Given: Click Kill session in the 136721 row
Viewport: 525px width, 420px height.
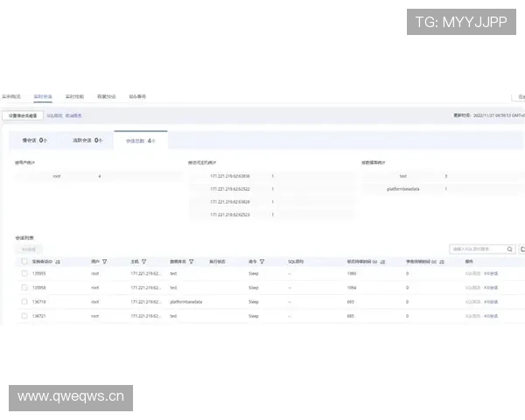Looking at the screenshot, I should (491, 316).
